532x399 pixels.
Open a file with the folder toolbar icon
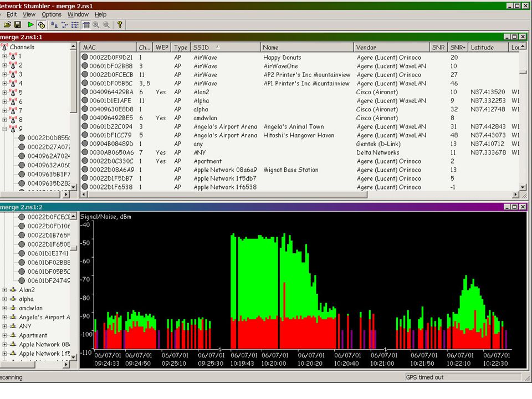point(7,25)
